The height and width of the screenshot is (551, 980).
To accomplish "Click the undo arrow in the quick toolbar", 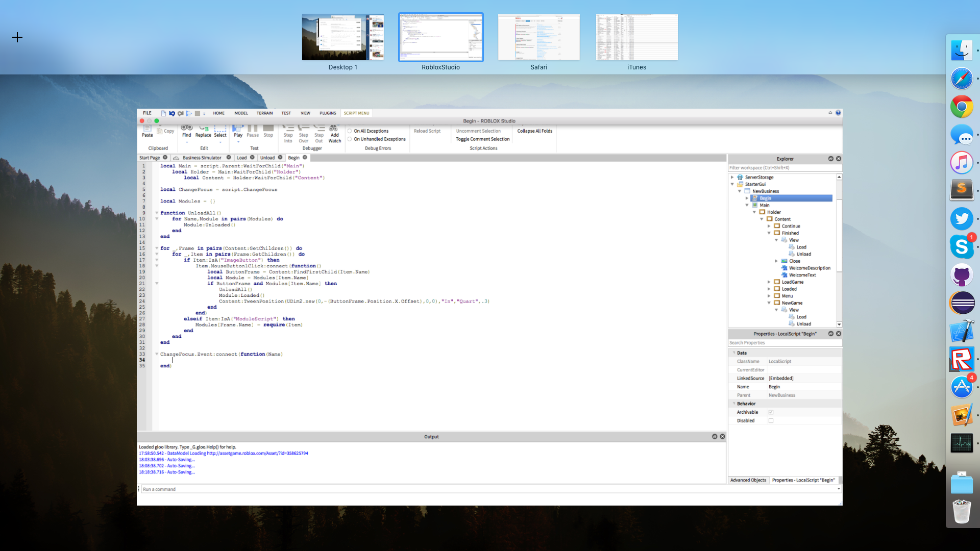I will pyautogui.click(x=172, y=113).
